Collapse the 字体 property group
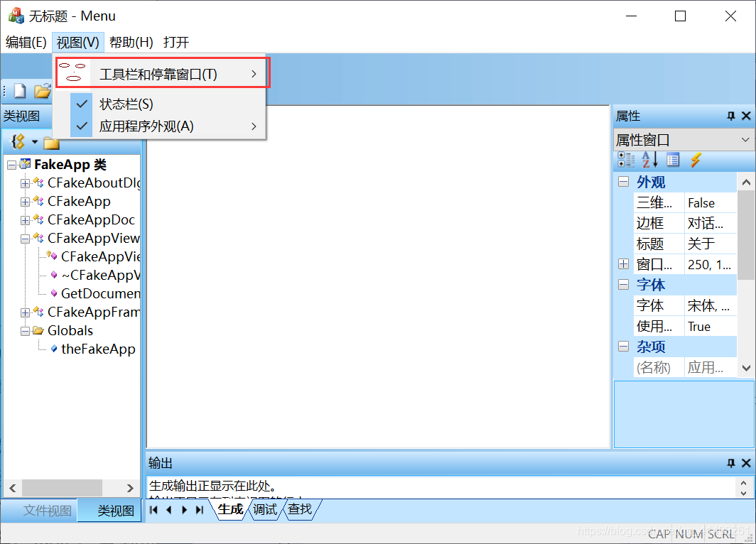This screenshot has height=544, width=756. pyautogui.click(x=623, y=284)
